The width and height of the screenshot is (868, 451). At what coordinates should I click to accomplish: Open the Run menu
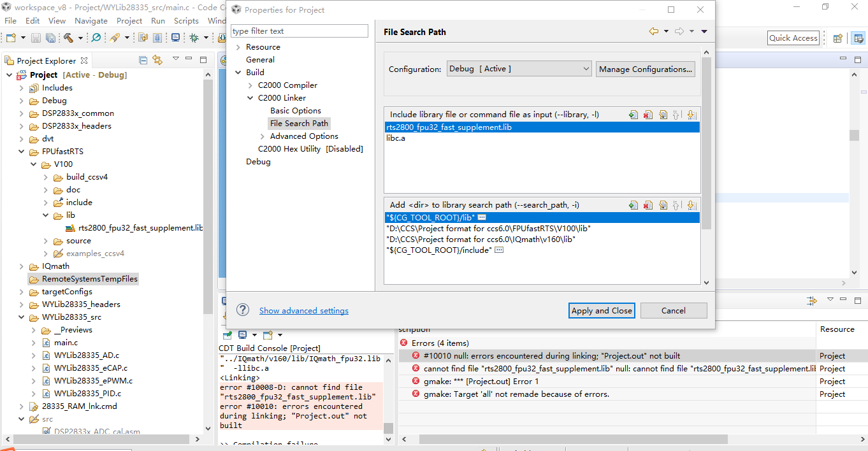coord(158,20)
